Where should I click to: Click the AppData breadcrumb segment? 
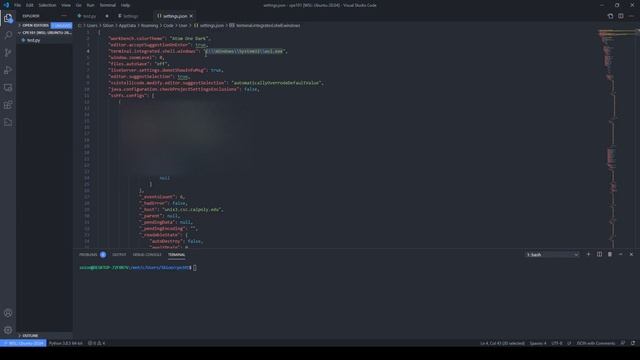pyautogui.click(x=127, y=25)
